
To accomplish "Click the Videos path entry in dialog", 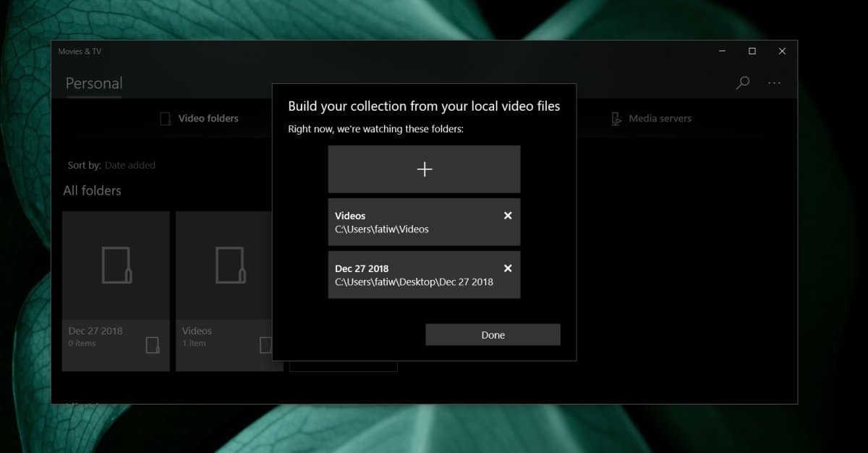I will [424, 222].
